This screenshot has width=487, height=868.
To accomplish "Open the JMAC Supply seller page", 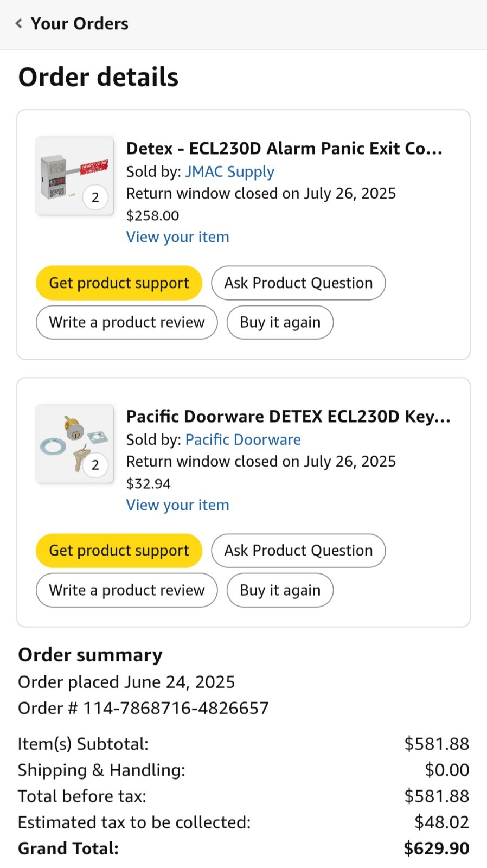I will click(229, 171).
